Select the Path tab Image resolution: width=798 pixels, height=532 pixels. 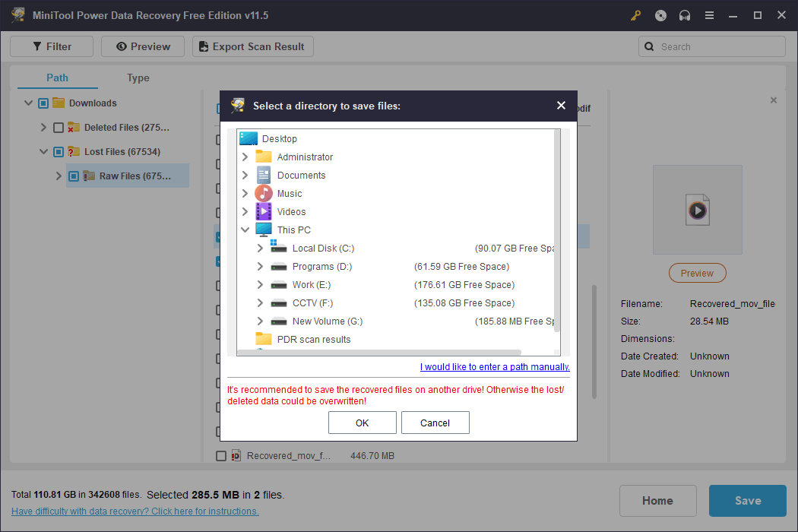pos(57,78)
